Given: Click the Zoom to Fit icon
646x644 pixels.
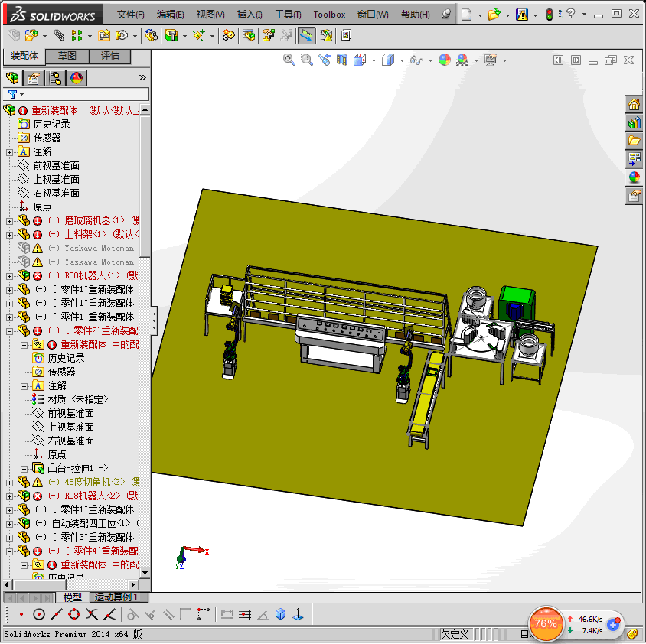Looking at the screenshot, I should (x=289, y=60).
